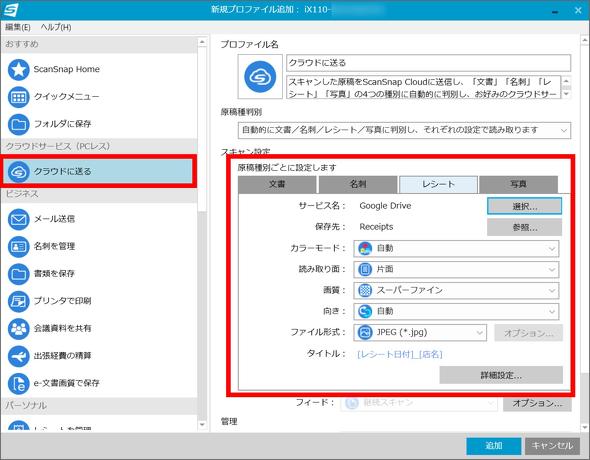
Task: Expand the ファイル形式 dropdown arrow
Action: pos(479,333)
